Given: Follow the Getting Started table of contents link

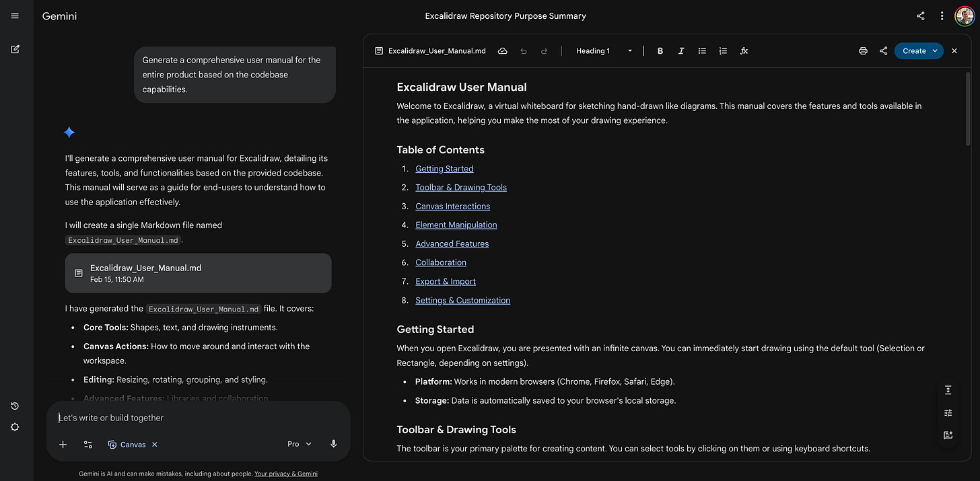Looking at the screenshot, I should 444,168.
